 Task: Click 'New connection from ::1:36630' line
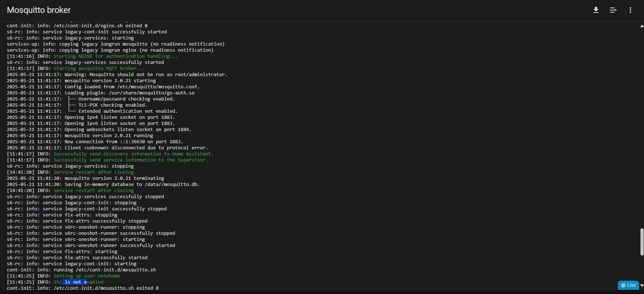point(95,141)
